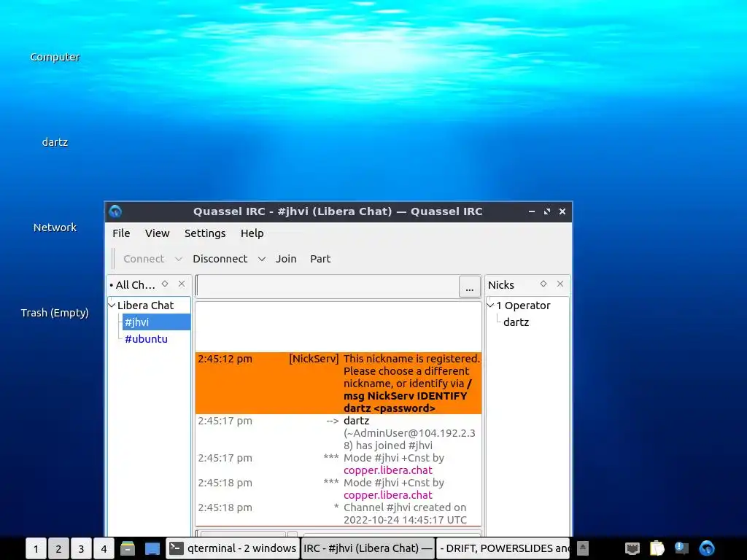Collapse the 1 Operator group
This screenshot has height=560, width=747.
pyautogui.click(x=491, y=306)
